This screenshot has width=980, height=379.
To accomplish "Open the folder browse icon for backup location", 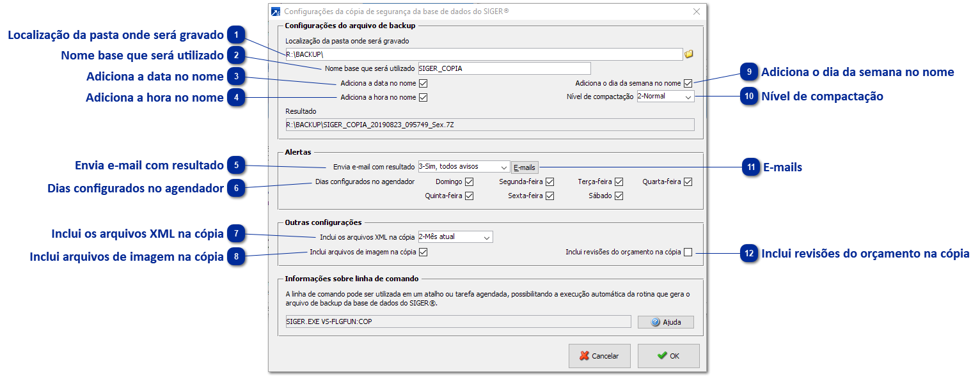I will pos(688,54).
